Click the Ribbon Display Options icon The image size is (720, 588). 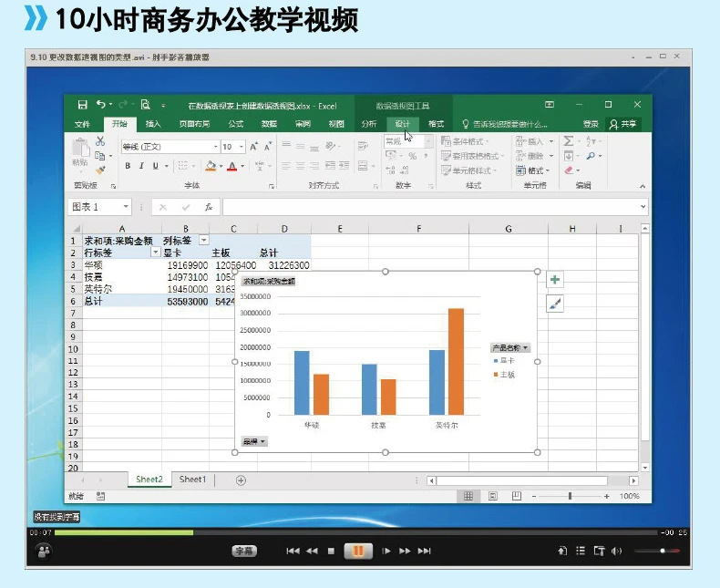550,105
